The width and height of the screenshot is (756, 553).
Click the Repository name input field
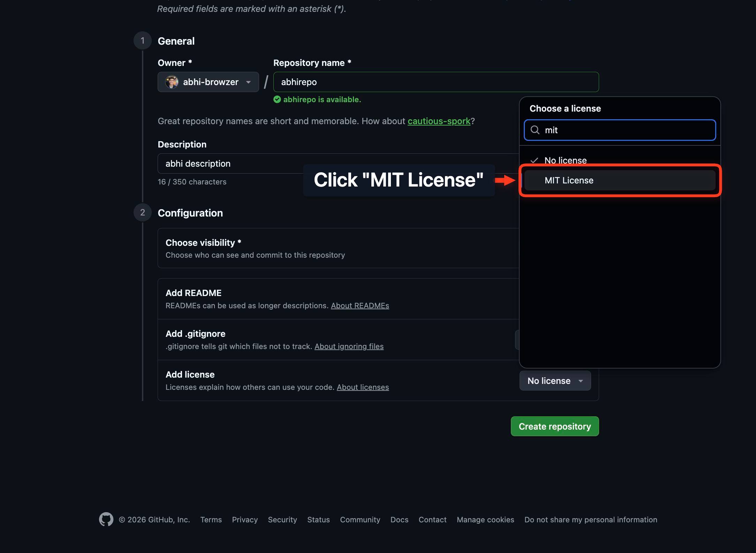pos(436,82)
